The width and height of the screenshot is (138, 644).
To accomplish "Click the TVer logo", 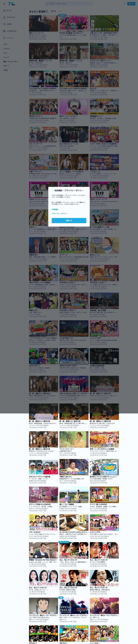I will point(11,4).
